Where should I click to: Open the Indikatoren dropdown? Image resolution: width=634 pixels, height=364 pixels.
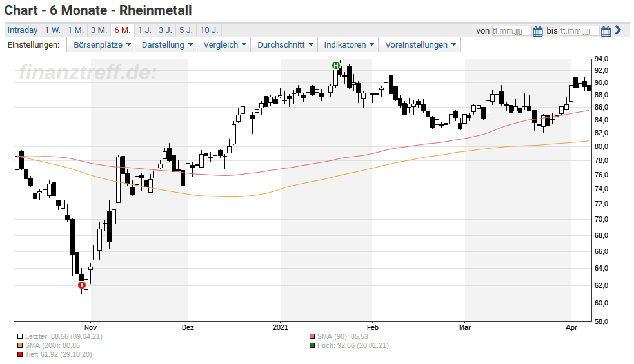pyautogui.click(x=348, y=45)
